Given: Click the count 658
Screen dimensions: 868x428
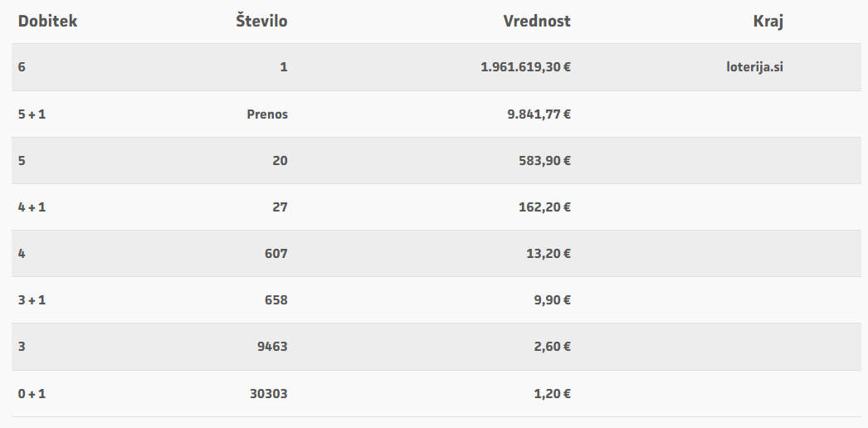Looking at the screenshot, I should [276, 300].
